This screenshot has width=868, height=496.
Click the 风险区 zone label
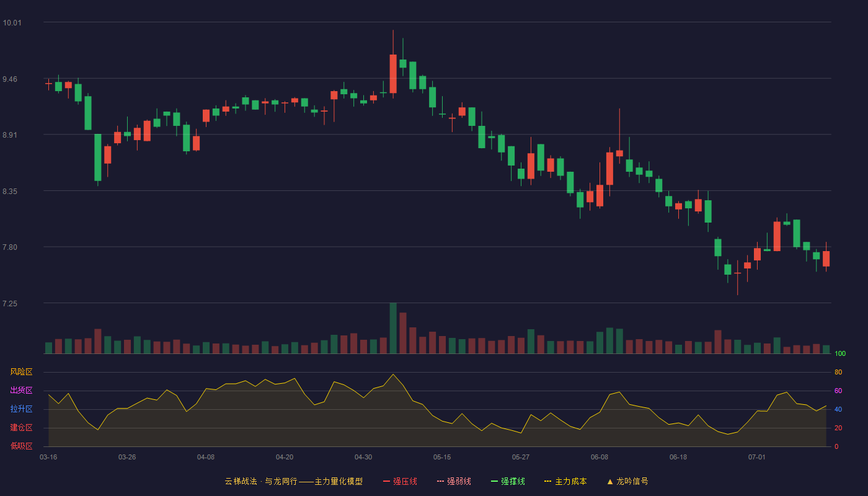tap(21, 372)
